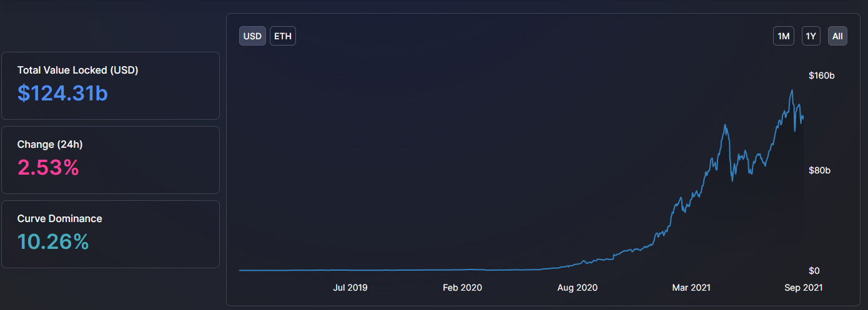This screenshot has width=868, height=310.
Task: Click the Feb 2020 axis label
Action: tap(463, 288)
